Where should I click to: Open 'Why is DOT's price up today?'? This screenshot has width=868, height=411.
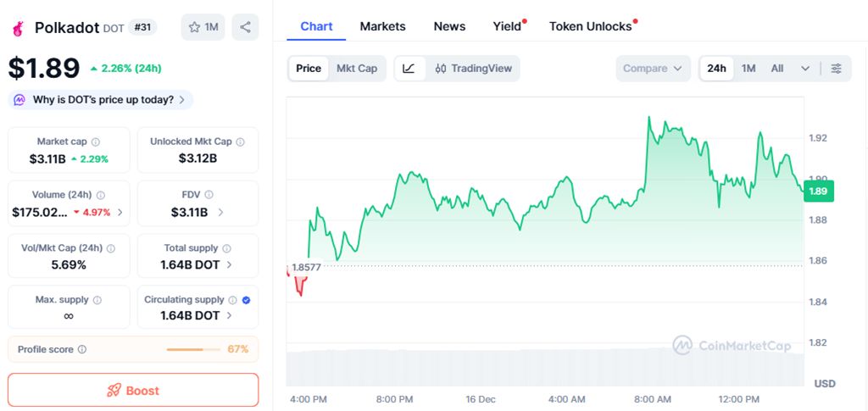pyautogui.click(x=101, y=100)
